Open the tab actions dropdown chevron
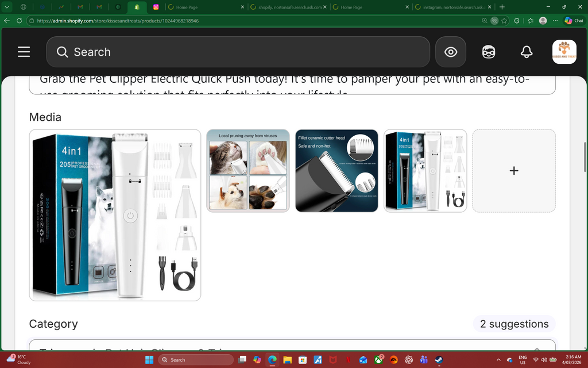 tap(7, 7)
